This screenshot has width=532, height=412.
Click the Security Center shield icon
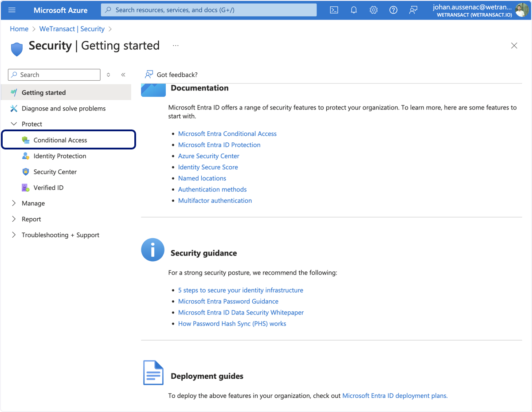pyautogui.click(x=26, y=172)
